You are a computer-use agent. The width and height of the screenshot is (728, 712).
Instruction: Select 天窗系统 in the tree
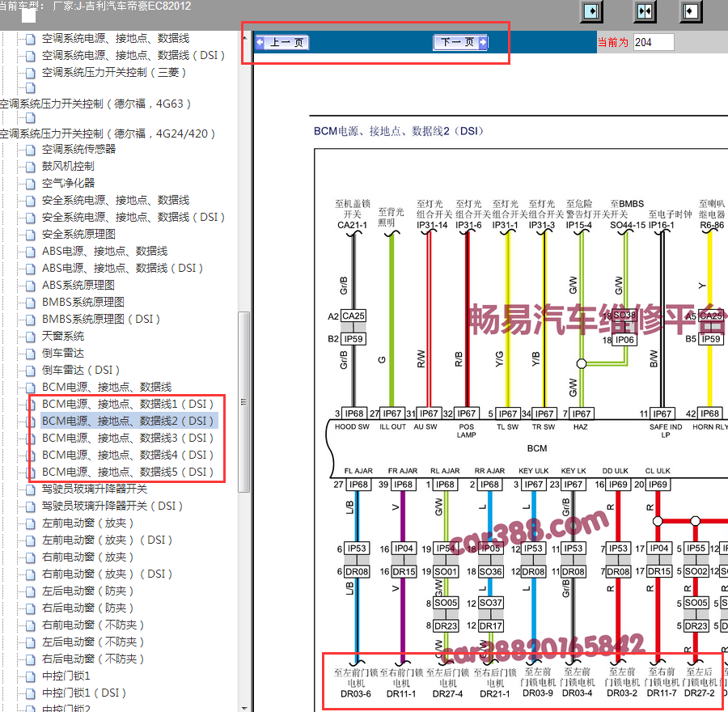tap(63, 337)
